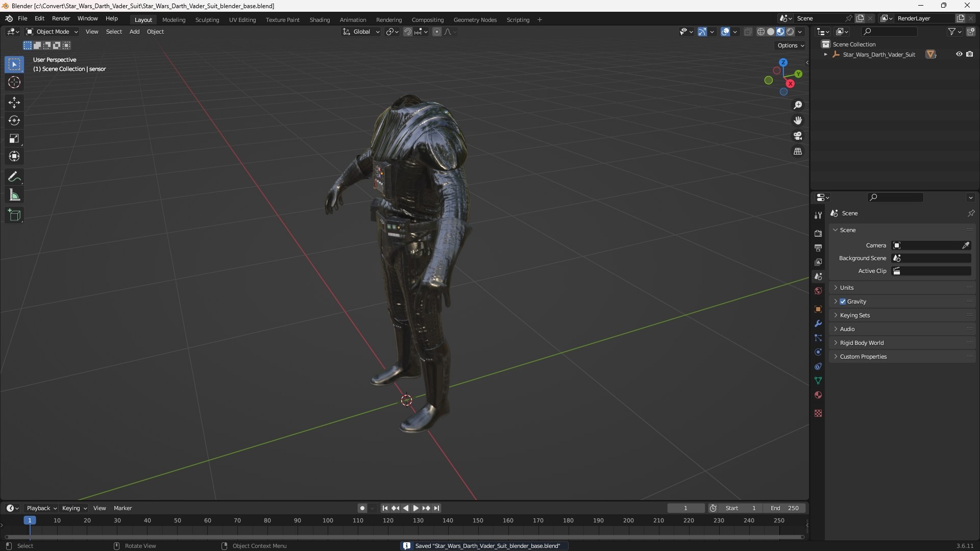The height and width of the screenshot is (551, 980).
Task: Open the Object Mode dropdown
Action: coord(52,32)
